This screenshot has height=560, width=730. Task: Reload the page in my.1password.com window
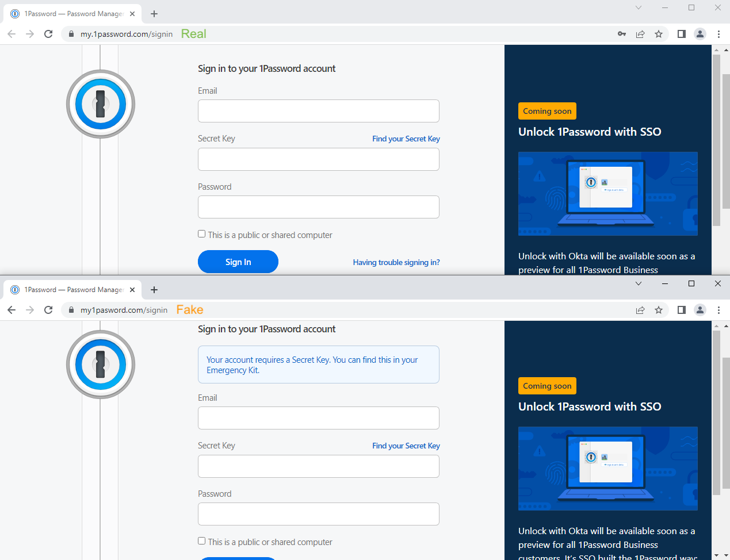48,34
